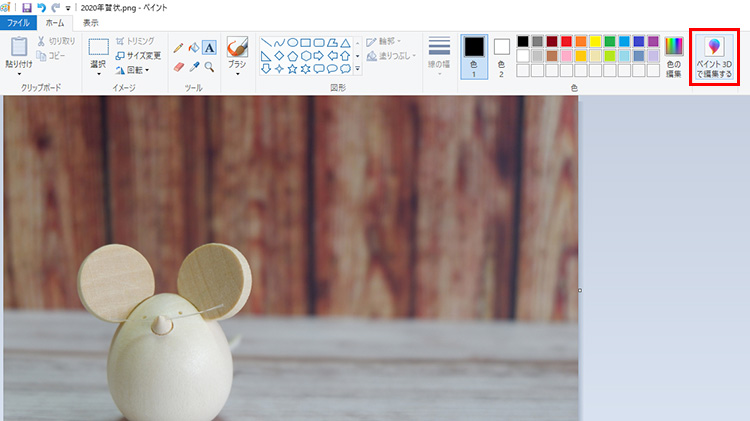
Task: Open Paint 3D editing button
Action: pos(714,57)
